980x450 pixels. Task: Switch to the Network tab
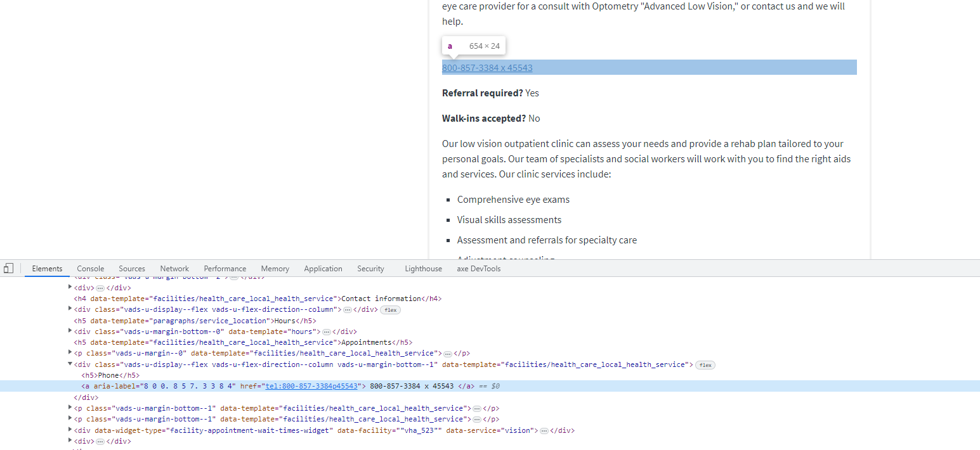click(174, 269)
